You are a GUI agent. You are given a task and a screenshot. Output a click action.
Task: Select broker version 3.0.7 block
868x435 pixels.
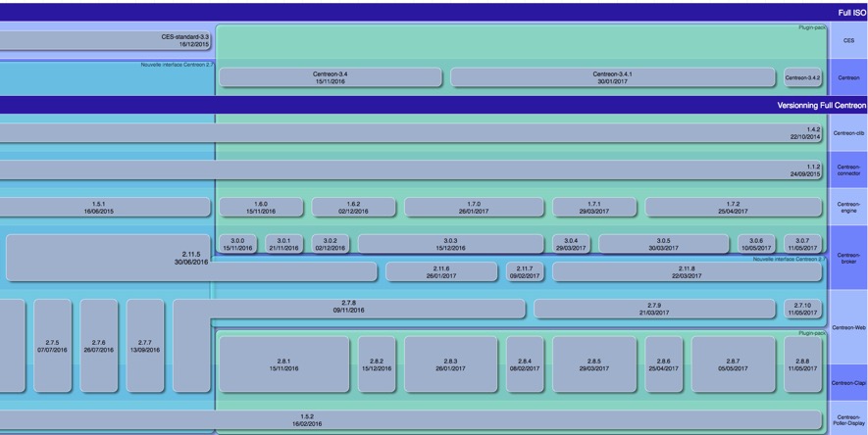tap(802, 244)
